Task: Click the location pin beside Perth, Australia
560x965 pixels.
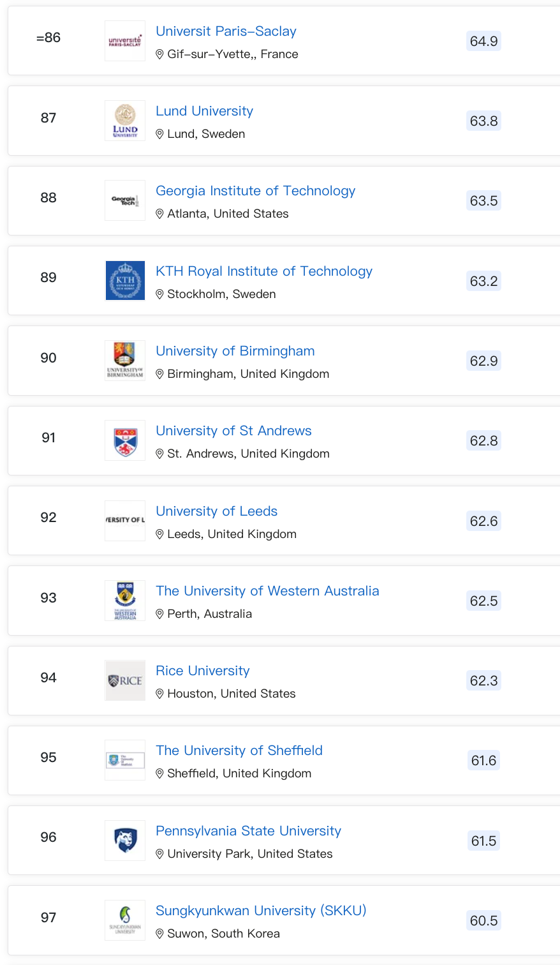Action: tap(160, 614)
